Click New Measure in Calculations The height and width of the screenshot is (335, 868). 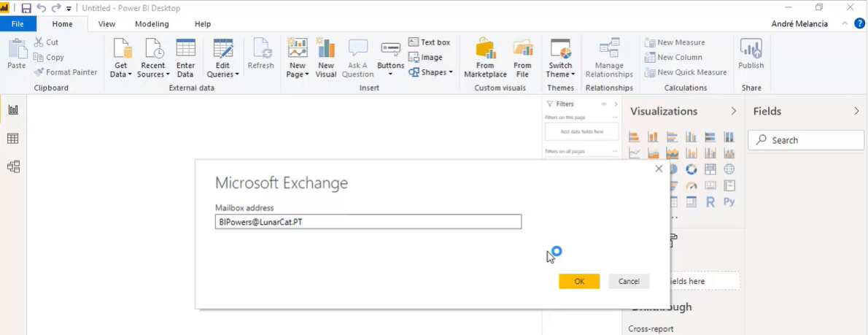(675, 42)
